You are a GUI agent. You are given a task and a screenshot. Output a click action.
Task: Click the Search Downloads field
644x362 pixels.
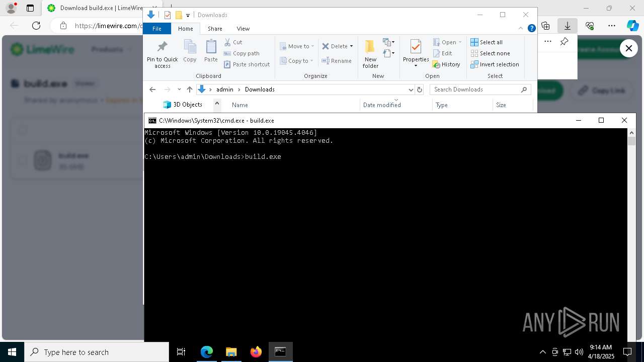point(480,89)
